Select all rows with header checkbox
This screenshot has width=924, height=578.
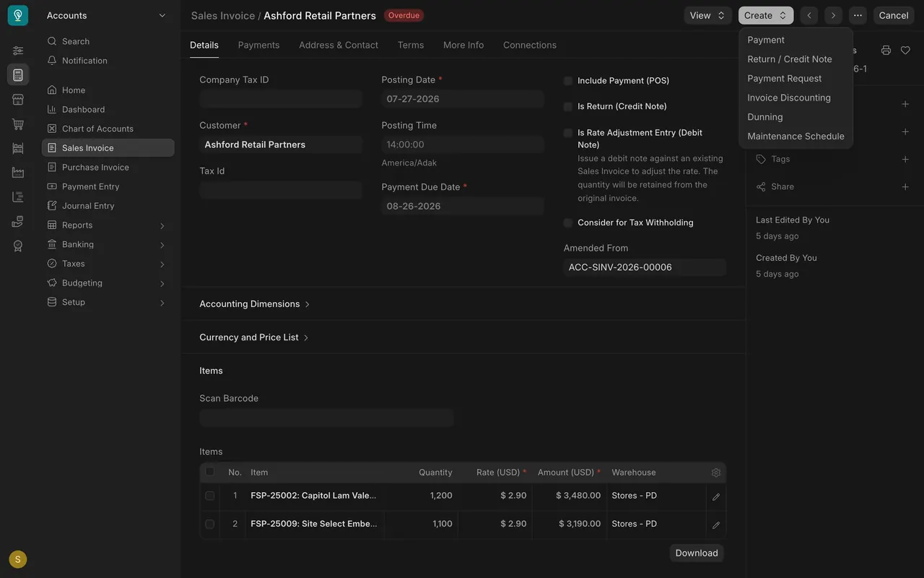210,472
